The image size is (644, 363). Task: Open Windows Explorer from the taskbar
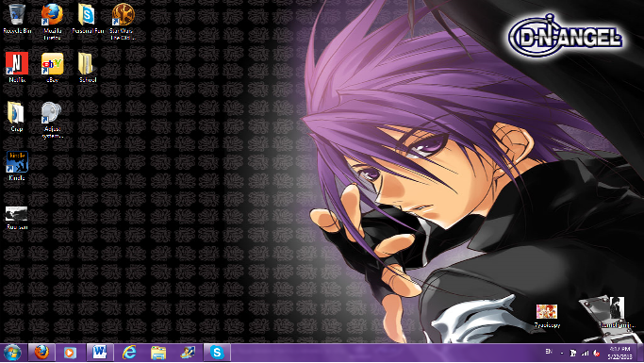pyautogui.click(x=158, y=353)
